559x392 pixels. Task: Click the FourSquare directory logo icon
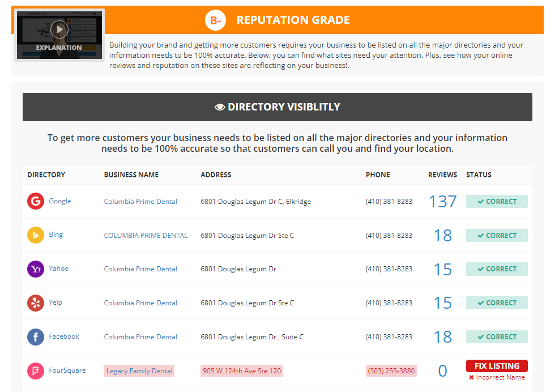click(36, 371)
